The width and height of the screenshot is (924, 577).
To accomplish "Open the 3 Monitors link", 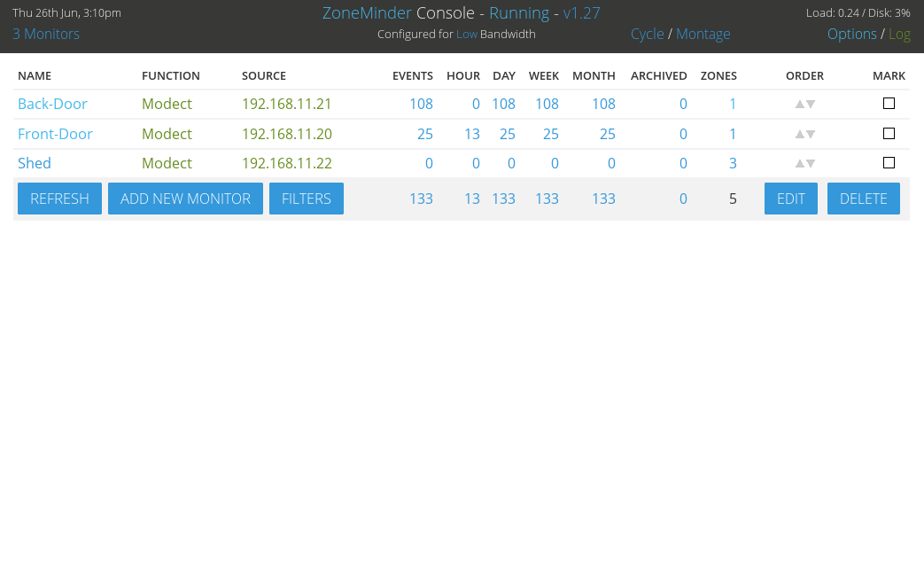I will tap(46, 35).
